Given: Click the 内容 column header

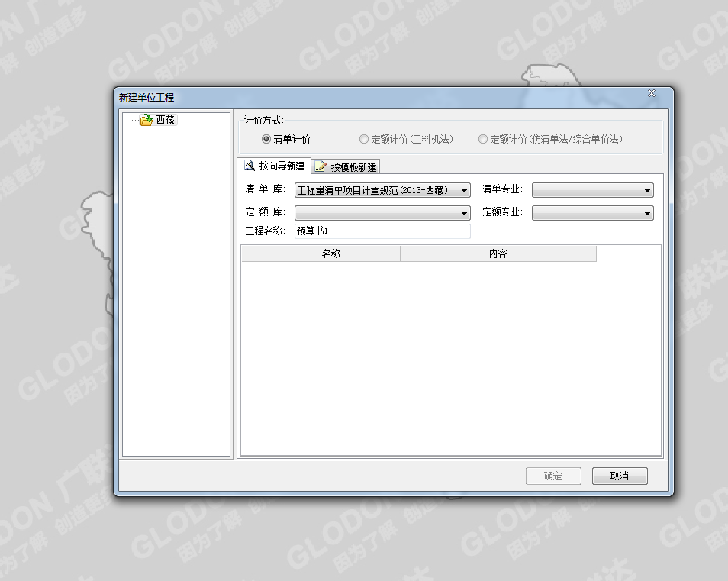Looking at the screenshot, I should click(x=498, y=253).
